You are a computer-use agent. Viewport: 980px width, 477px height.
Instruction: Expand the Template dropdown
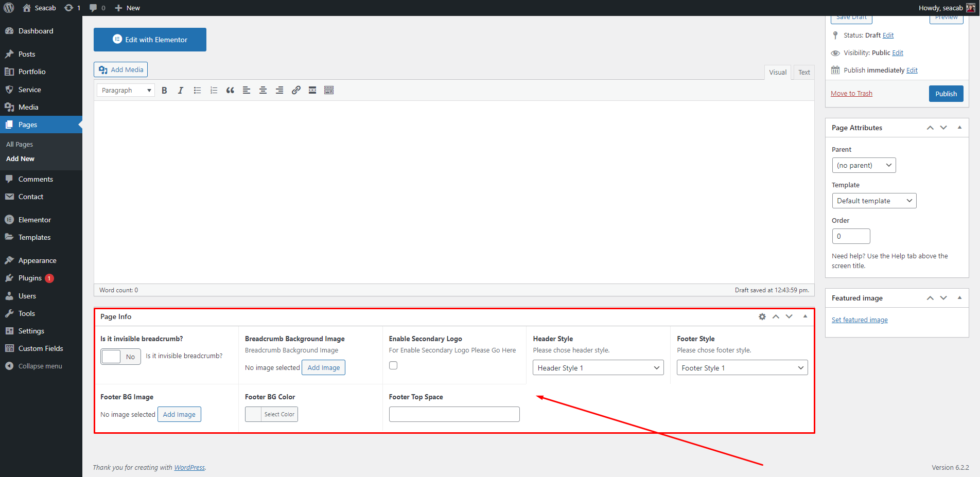click(873, 201)
